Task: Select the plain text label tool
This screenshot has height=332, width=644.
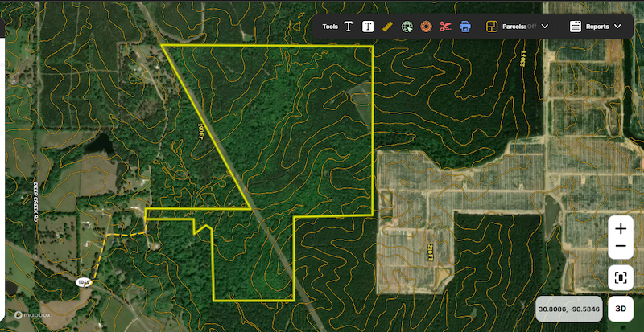Action: point(349,27)
